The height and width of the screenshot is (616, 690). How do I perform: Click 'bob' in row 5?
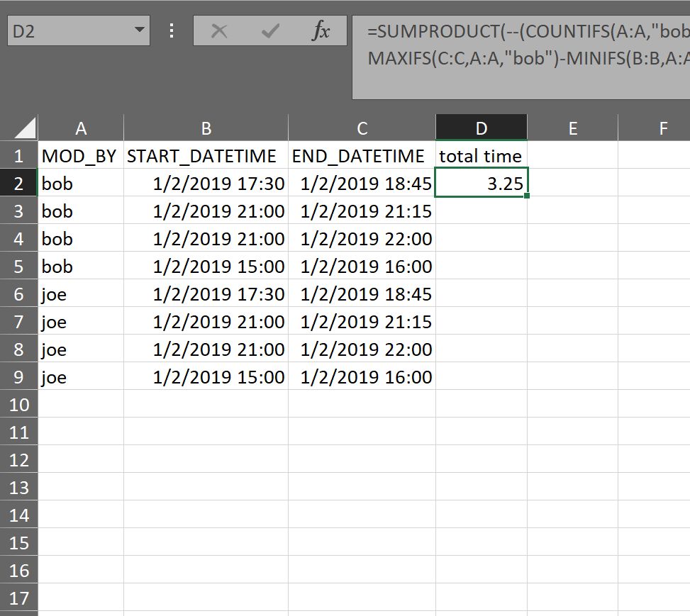point(81,267)
